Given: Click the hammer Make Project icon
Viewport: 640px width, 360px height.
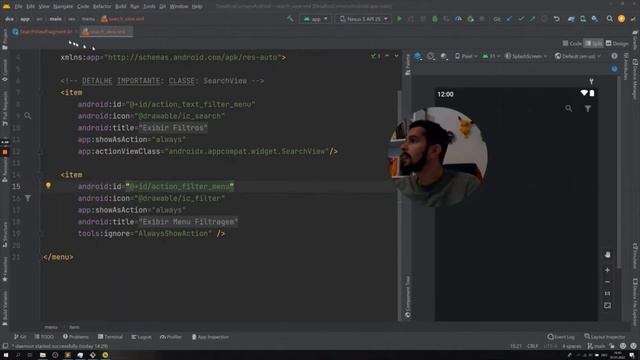Looking at the screenshot, I should [x=290, y=19].
